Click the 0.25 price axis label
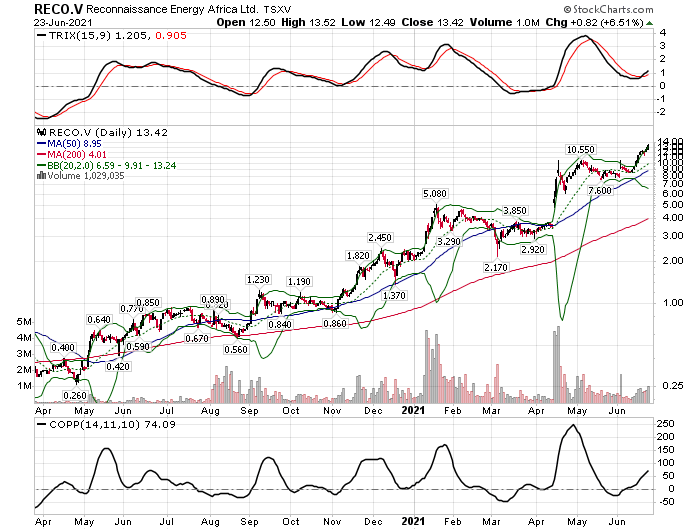 672,386
